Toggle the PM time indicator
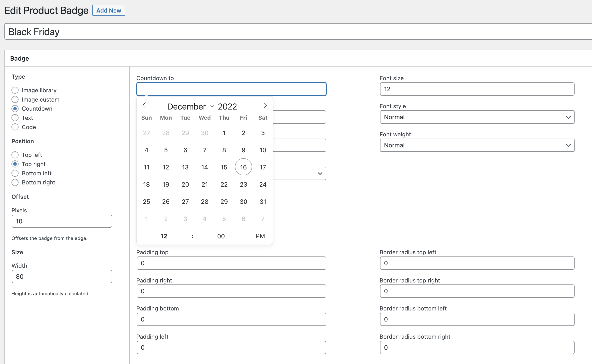Viewport: 592px width, 364px height. click(x=260, y=236)
